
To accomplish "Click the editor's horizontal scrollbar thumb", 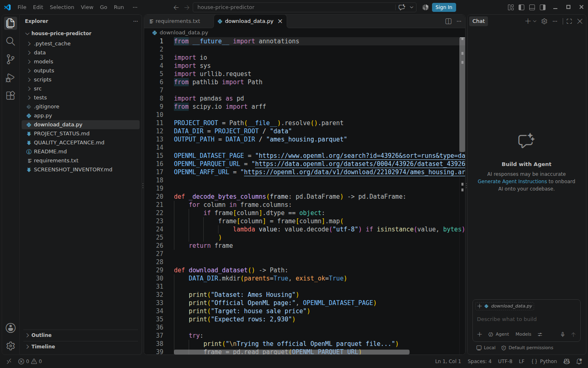I will pos(292,352).
